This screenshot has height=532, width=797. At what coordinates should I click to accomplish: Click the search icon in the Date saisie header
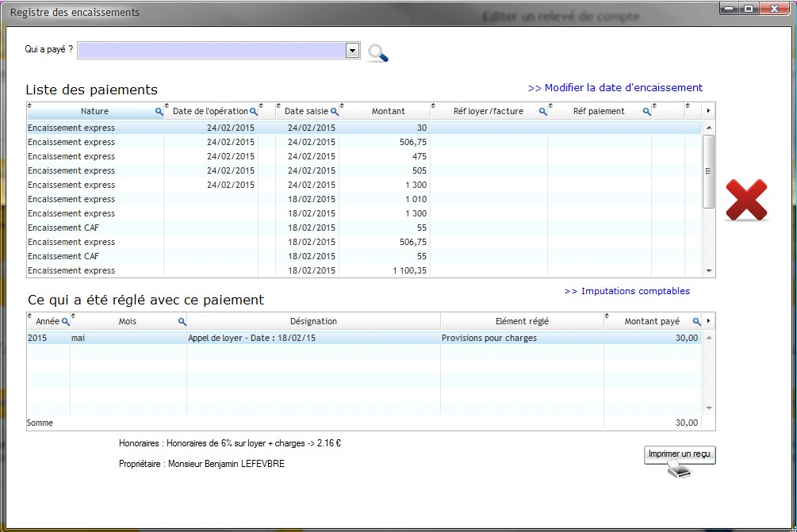coord(335,111)
